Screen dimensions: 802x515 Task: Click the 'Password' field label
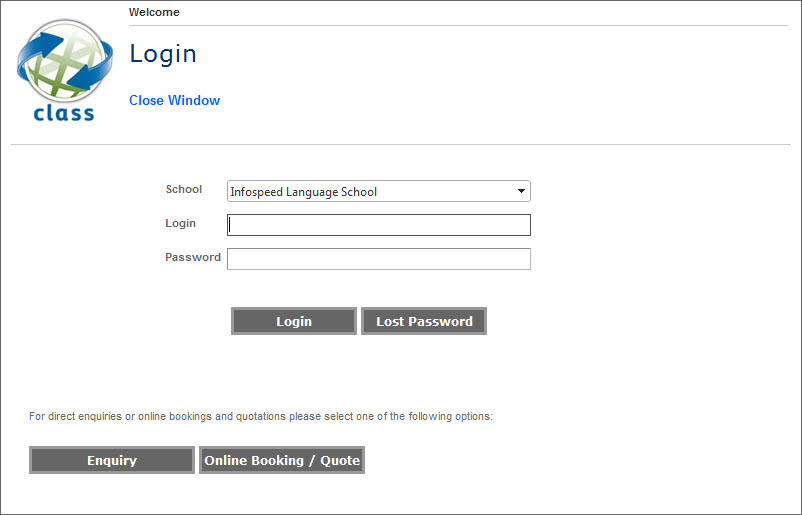click(x=192, y=257)
